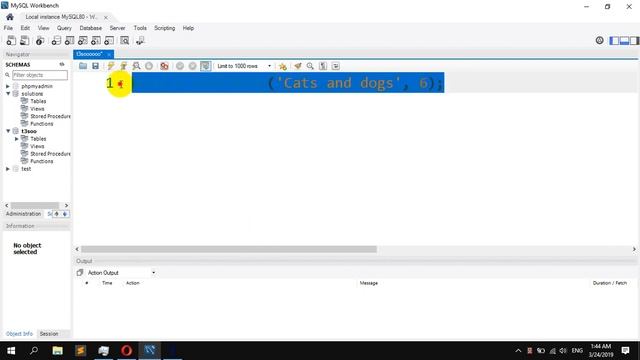Rollback transaction icon in query toolbar

[193, 66]
